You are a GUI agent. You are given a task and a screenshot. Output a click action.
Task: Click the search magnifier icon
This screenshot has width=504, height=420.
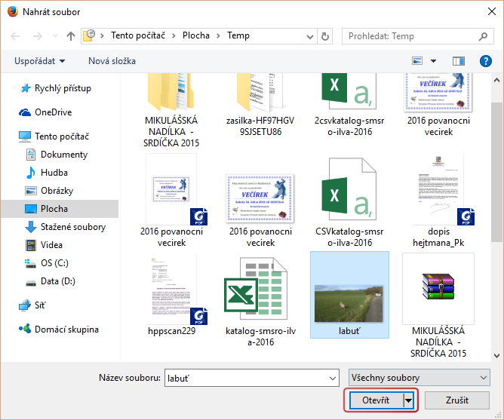click(x=482, y=35)
